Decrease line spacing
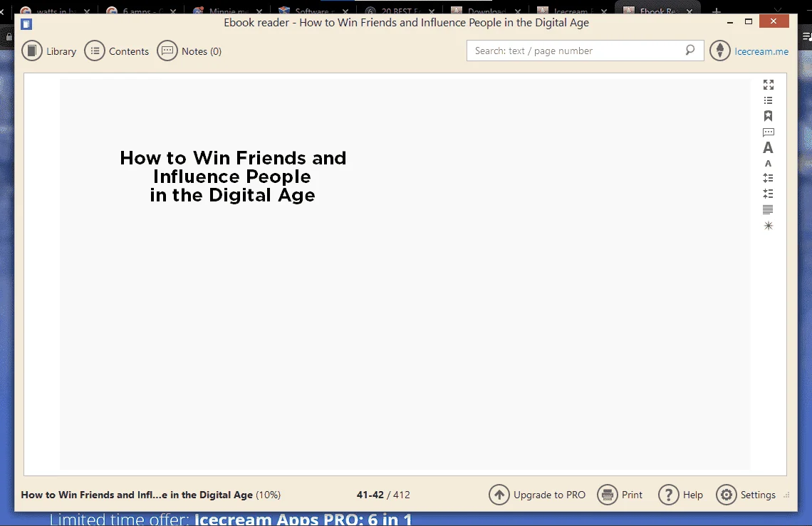812x526 pixels. 769,194
